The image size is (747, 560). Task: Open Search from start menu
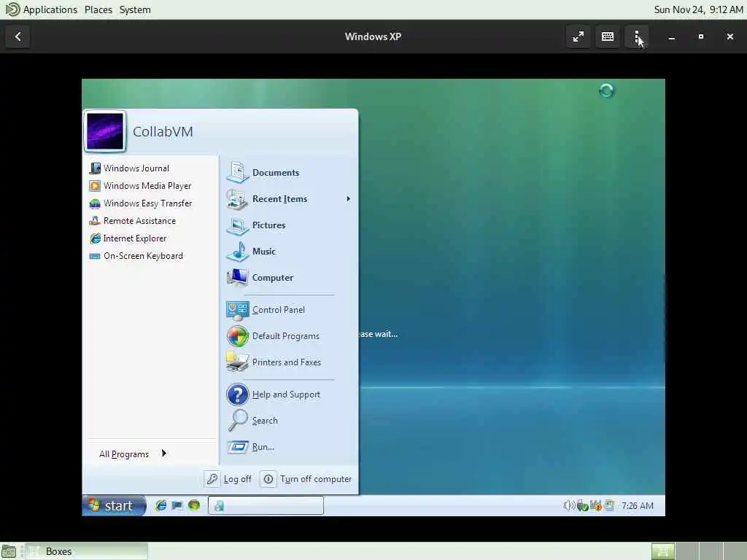(x=252, y=421)
